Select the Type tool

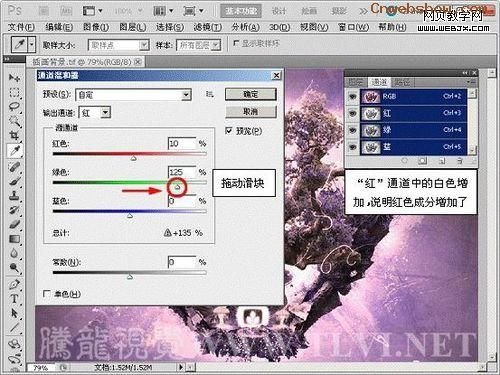coord(14,299)
